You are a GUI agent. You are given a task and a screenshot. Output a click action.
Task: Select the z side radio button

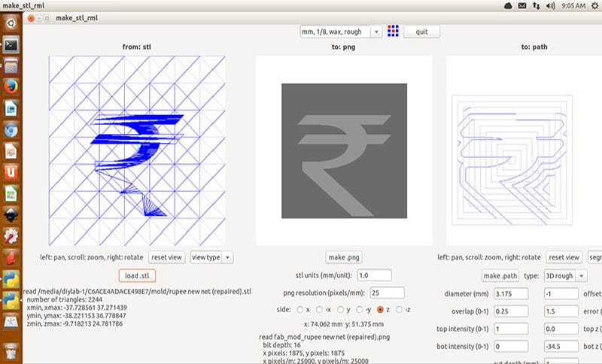(x=380, y=310)
